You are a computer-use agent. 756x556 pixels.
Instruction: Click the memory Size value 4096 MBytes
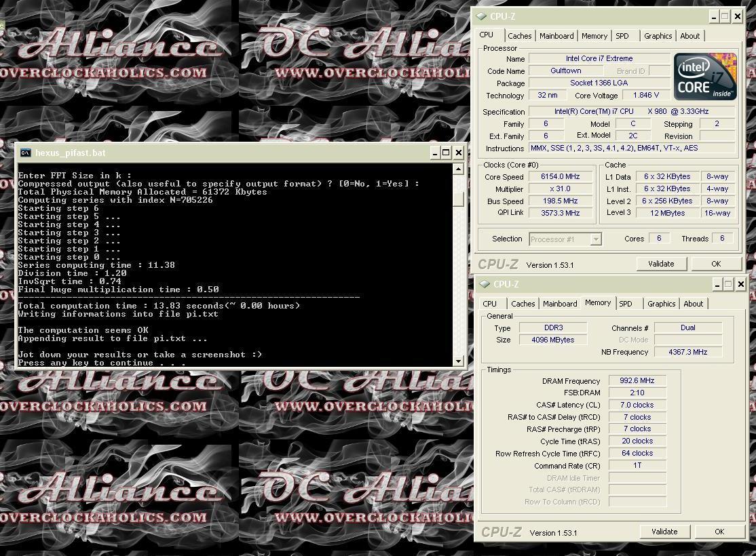[x=553, y=340]
